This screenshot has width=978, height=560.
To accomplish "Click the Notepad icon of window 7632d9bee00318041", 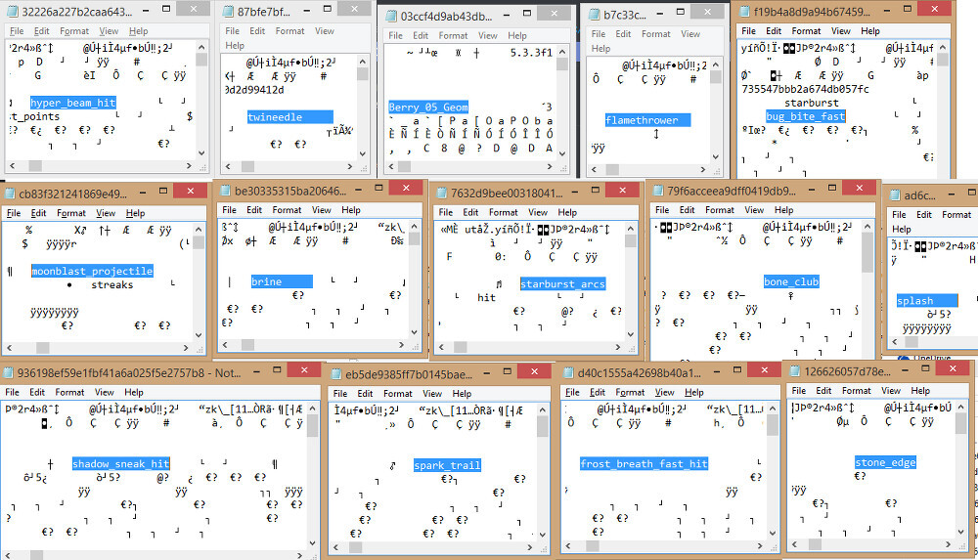I will coord(441,192).
